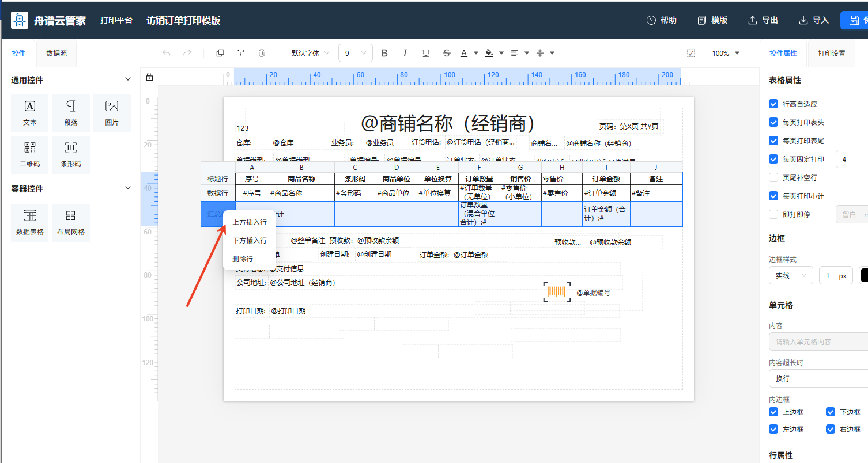Switch to the 数据源 tab
The width and height of the screenshot is (868, 463).
[x=56, y=53]
